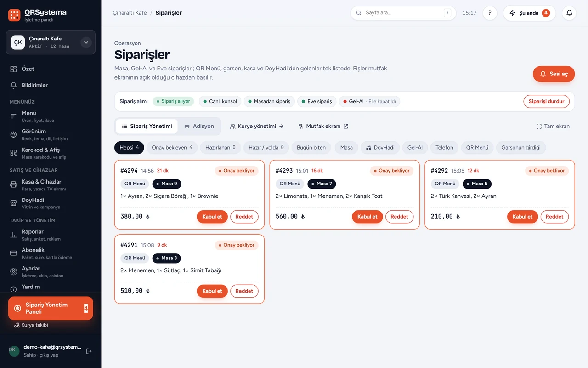Turn on sound with Sesi aç
588x368 pixels.
pos(554,74)
